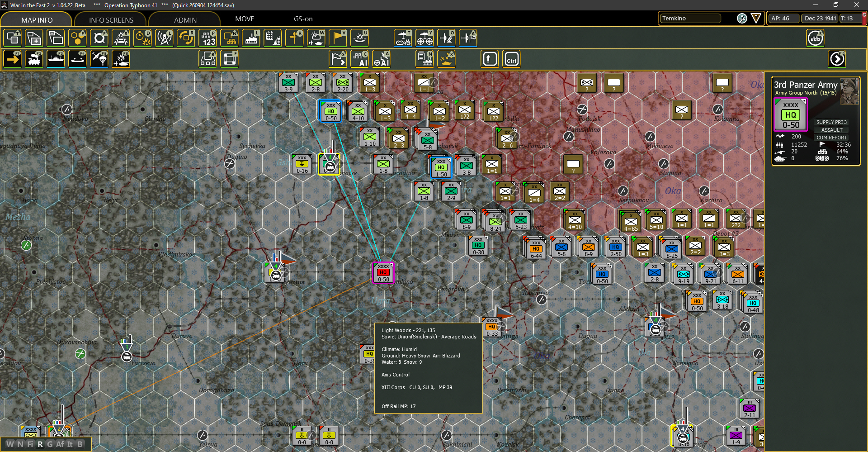This screenshot has width=868, height=452.
Task: Click the commander portrait in unit panel
Action: pos(849,92)
